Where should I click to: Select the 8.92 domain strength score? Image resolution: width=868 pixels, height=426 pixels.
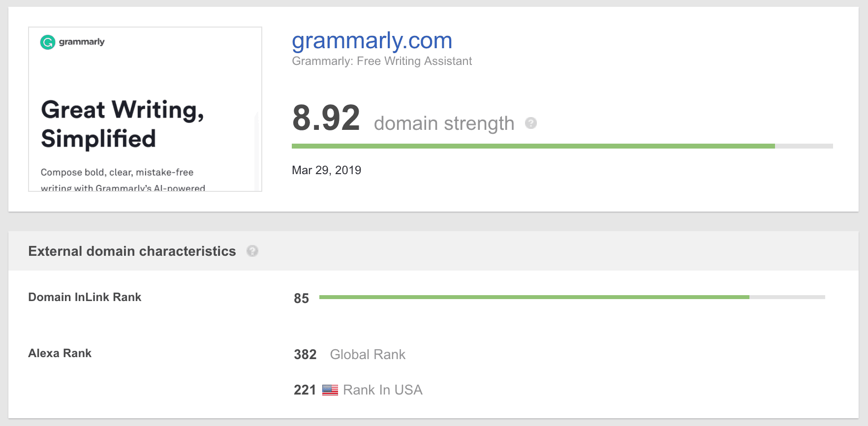[x=326, y=118]
